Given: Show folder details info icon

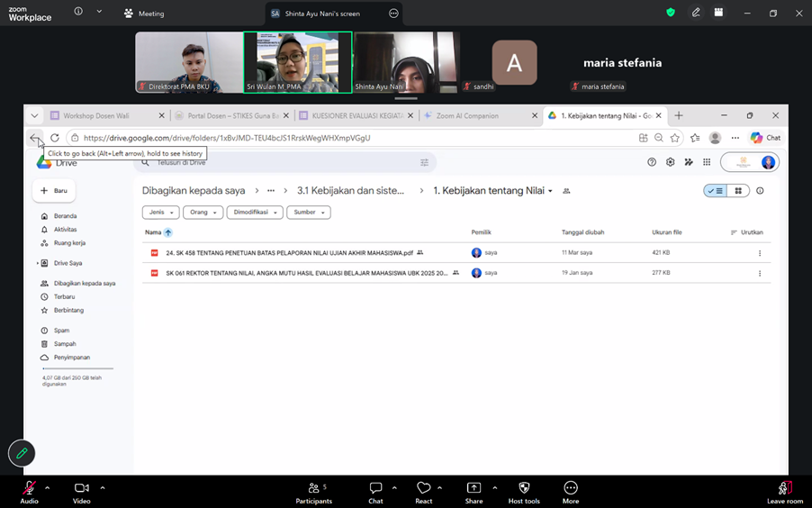Looking at the screenshot, I should point(760,191).
